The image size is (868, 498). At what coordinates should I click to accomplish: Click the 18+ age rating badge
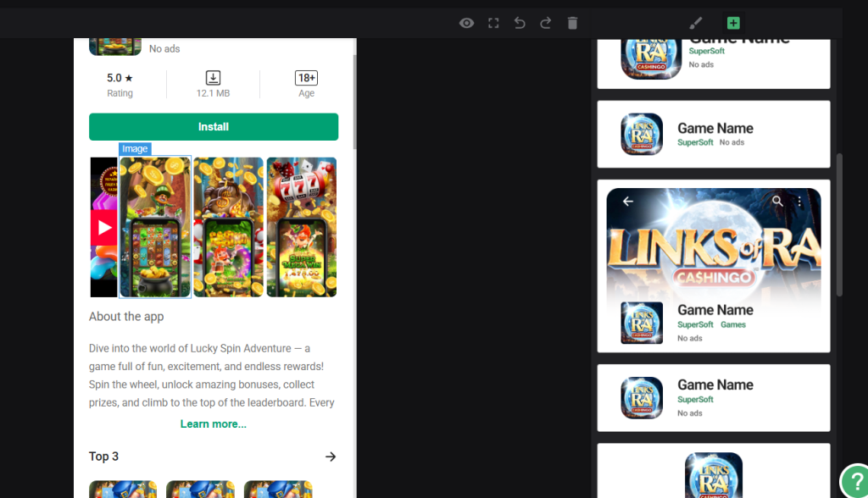tap(306, 78)
